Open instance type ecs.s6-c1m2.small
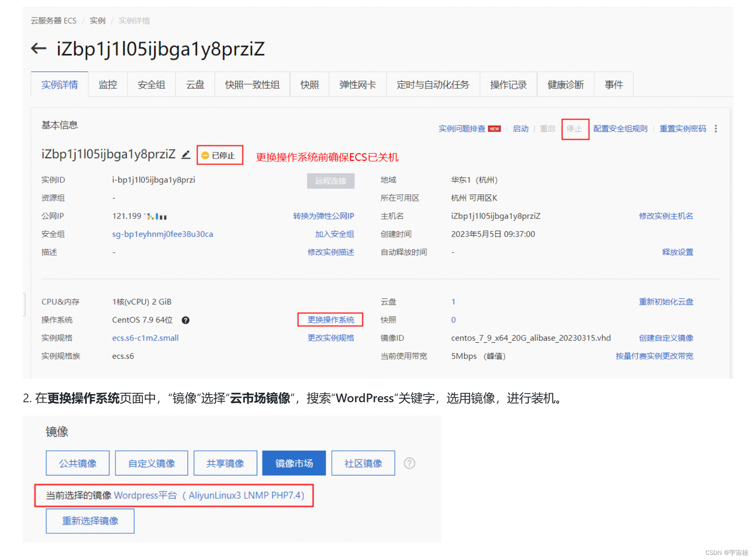This screenshot has width=755, height=560. coord(145,338)
